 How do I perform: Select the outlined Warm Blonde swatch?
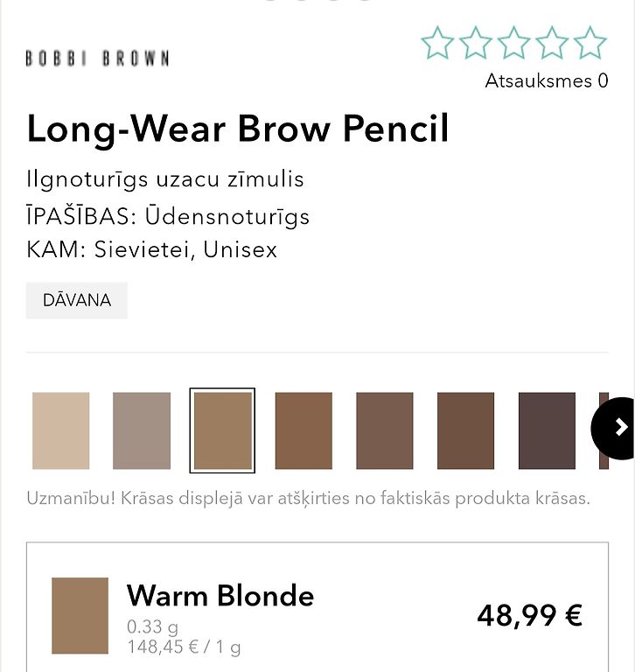tap(222, 430)
